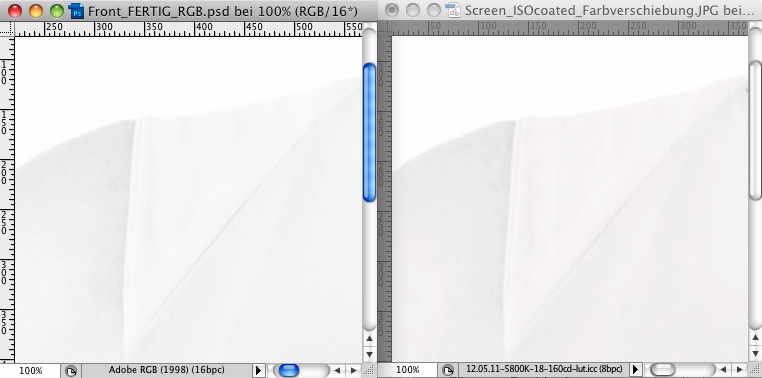The height and width of the screenshot is (378, 762).
Task: Click the status bar icon beside the left 100% field
Action: tap(71, 371)
